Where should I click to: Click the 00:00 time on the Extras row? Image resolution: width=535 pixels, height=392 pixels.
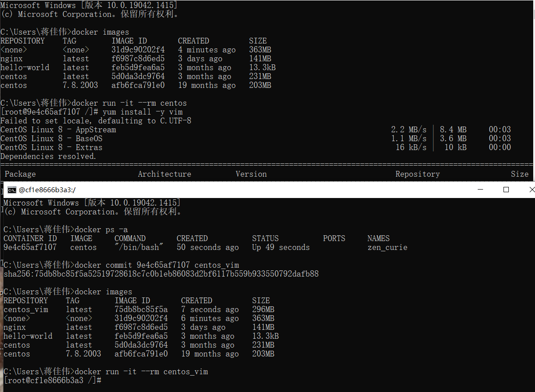click(x=500, y=147)
